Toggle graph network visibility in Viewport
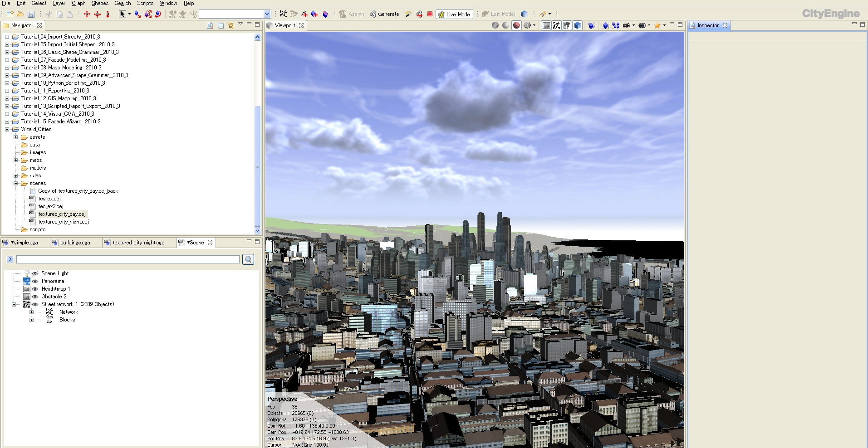Screen dimensions: 868x448 click(x=557, y=25)
